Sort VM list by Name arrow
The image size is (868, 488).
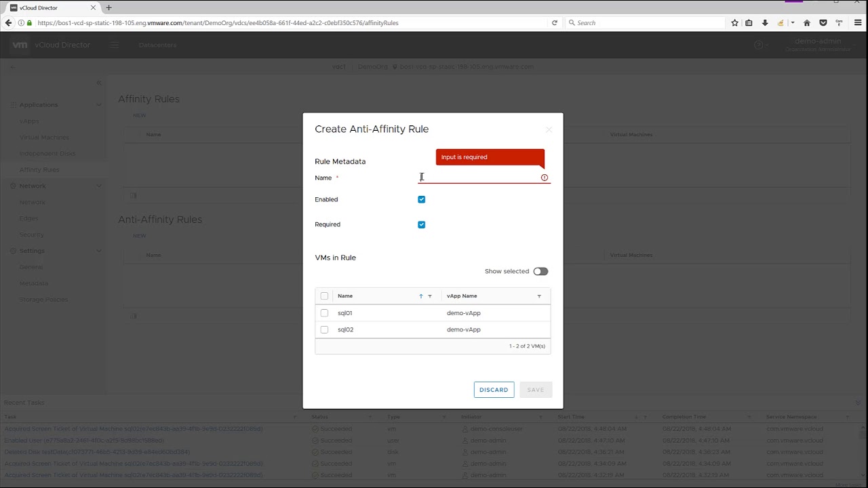(x=420, y=296)
